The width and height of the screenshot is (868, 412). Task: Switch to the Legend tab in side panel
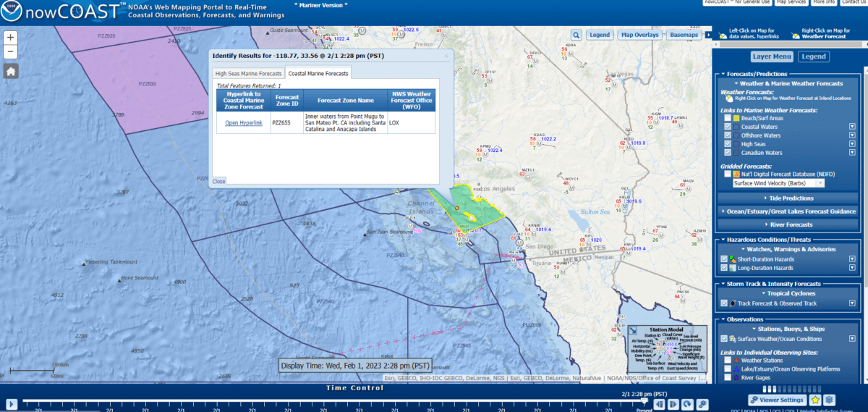[x=814, y=56]
